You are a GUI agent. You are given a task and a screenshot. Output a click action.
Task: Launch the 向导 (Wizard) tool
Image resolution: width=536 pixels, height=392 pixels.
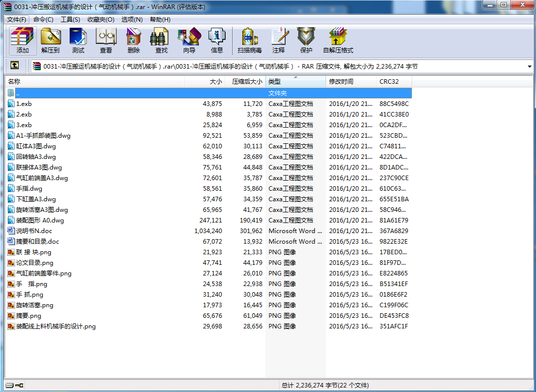click(x=189, y=40)
